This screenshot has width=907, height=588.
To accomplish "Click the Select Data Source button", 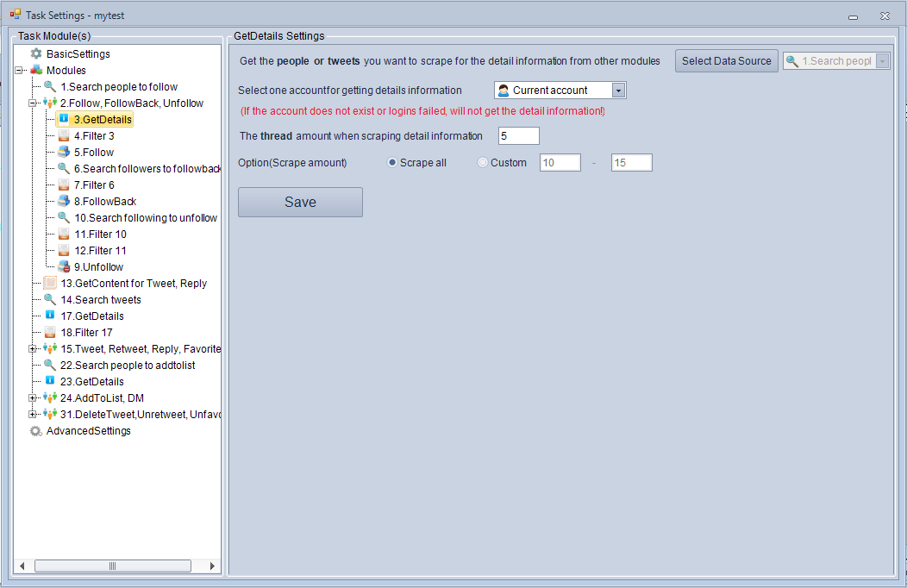I will 726,61.
